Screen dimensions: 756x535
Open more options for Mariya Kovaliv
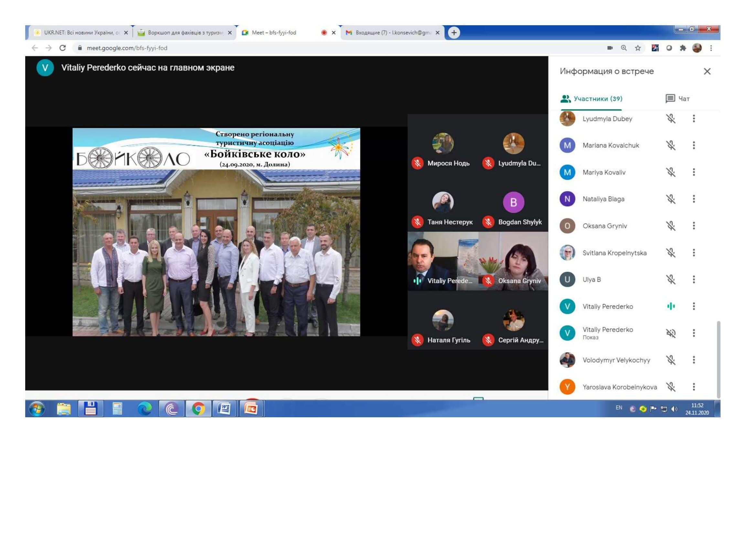pyautogui.click(x=694, y=172)
